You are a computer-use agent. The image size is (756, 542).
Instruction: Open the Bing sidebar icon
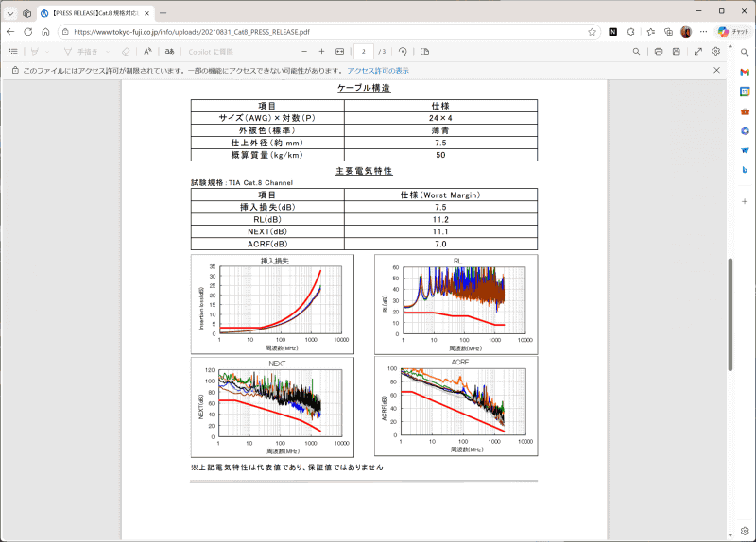(745, 170)
